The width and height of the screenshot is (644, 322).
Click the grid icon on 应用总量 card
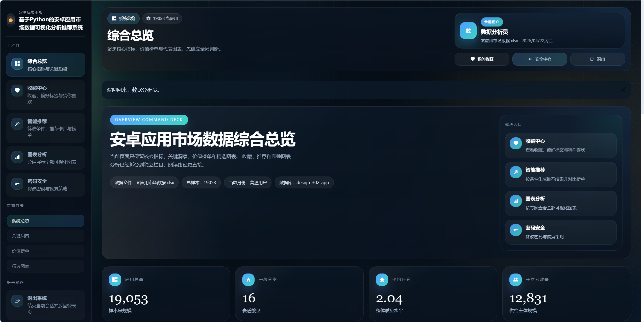point(115,280)
